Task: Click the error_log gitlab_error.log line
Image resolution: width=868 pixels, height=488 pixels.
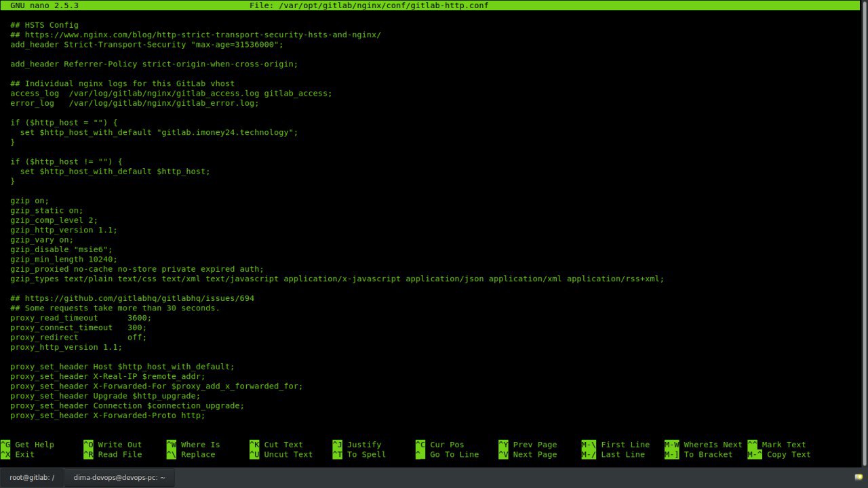Action: (x=134, y=103)
